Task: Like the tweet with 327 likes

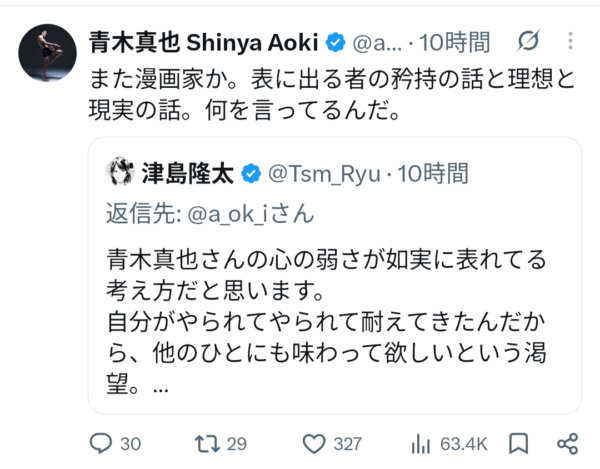Action: click(x=314, y=444)
